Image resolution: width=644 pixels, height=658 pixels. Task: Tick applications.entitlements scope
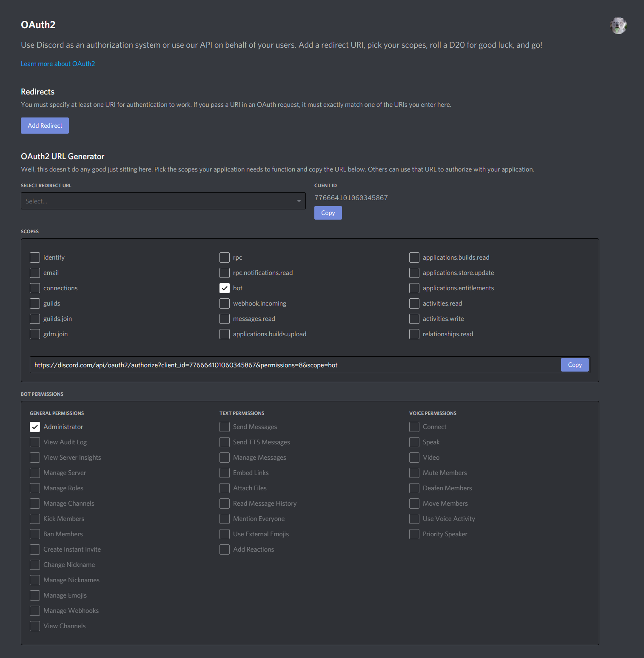(414, 288)
